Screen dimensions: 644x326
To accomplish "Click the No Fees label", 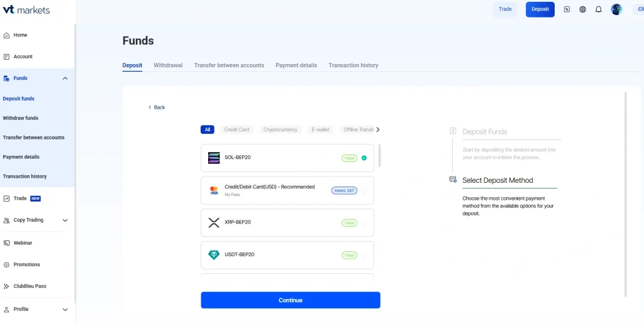I will click(x=233, y=195).
